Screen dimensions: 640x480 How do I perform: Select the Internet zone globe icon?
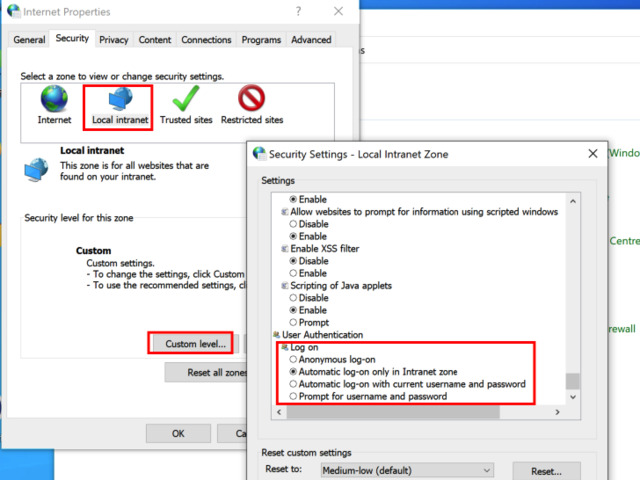pos(54,101)
